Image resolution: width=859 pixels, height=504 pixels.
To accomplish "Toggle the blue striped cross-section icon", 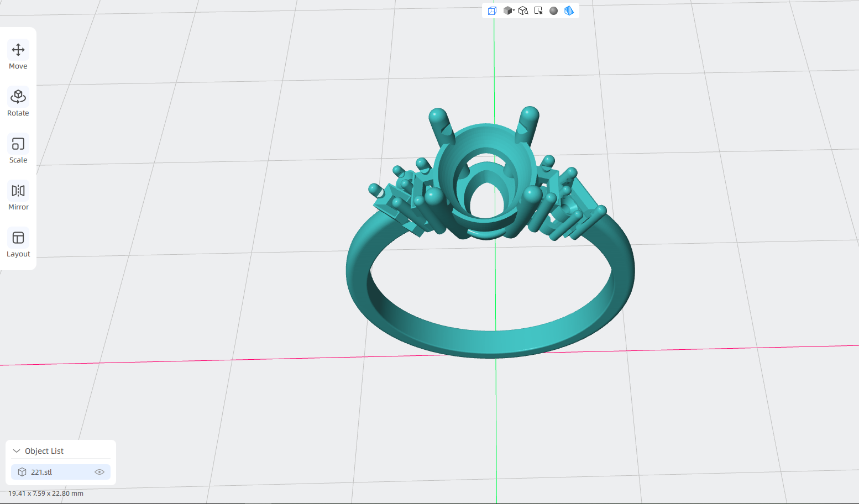I will [x=569, y=11].
